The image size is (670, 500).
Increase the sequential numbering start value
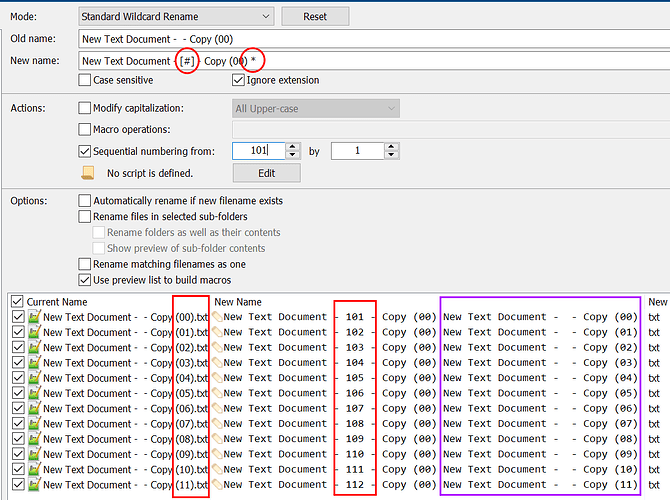(x=293, y=147)
